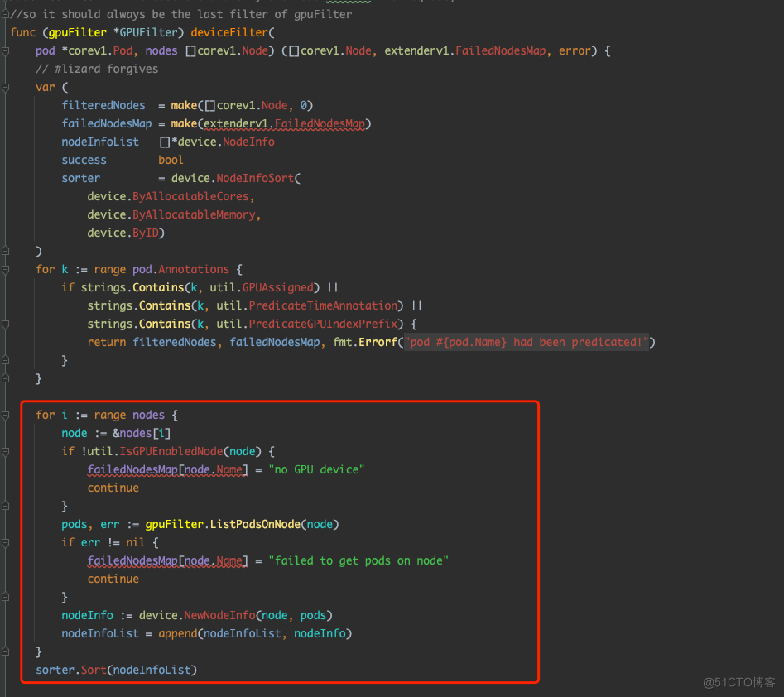The width and height of the screenshot is (784, 697).
Task: Collapse the 'for i := range nodes' loop
Action: [6, 416]
